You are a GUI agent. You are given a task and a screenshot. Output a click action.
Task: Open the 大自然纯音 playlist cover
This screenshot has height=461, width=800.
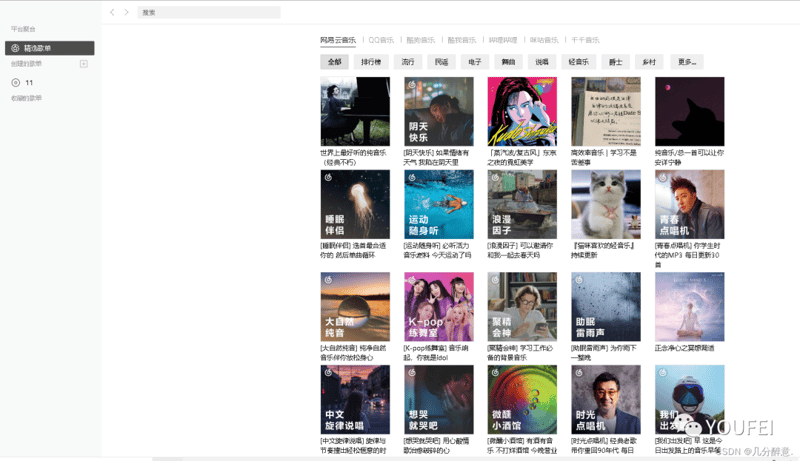click(355, 306)
